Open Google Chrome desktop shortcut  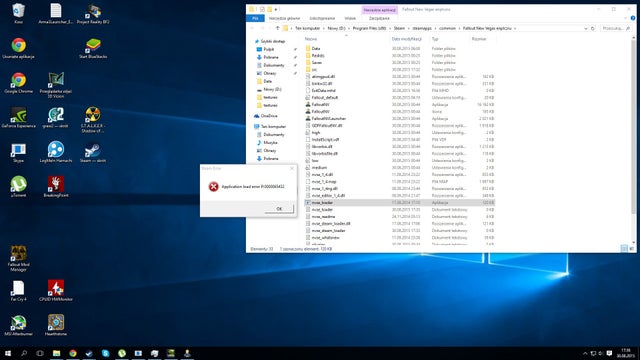tap(18, 83)
